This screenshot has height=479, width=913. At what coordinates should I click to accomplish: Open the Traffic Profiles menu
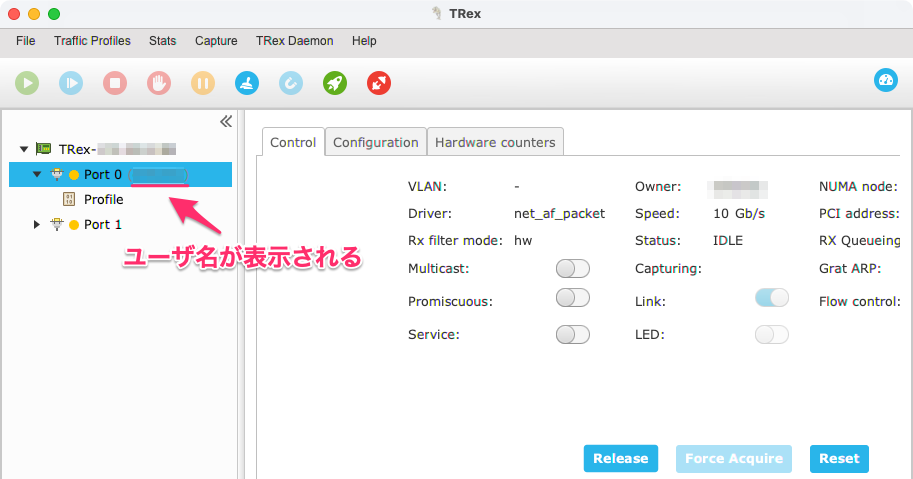pos(92,41)
